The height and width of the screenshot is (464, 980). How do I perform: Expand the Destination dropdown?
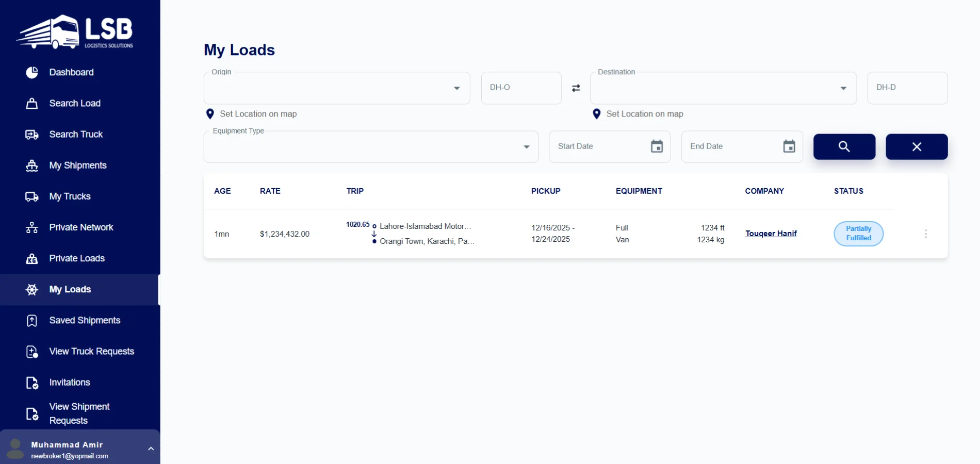843,88
